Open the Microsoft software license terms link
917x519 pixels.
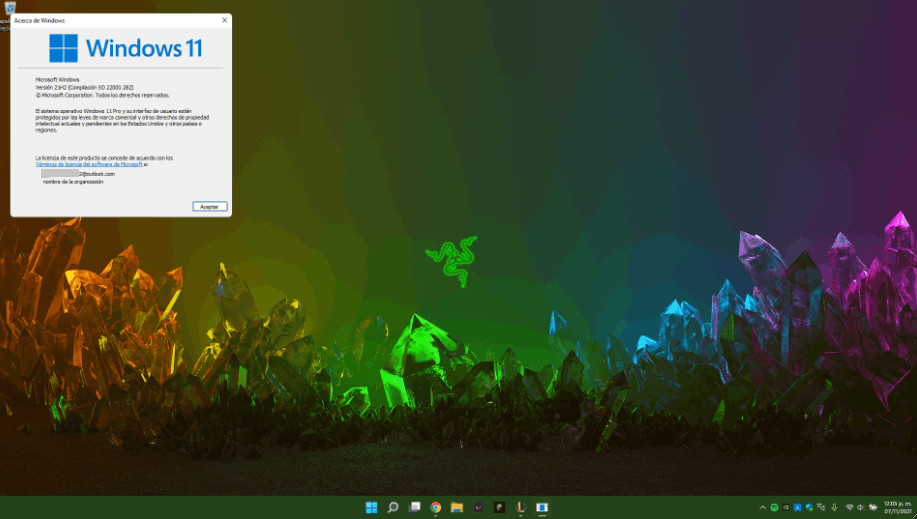[89, 164]
